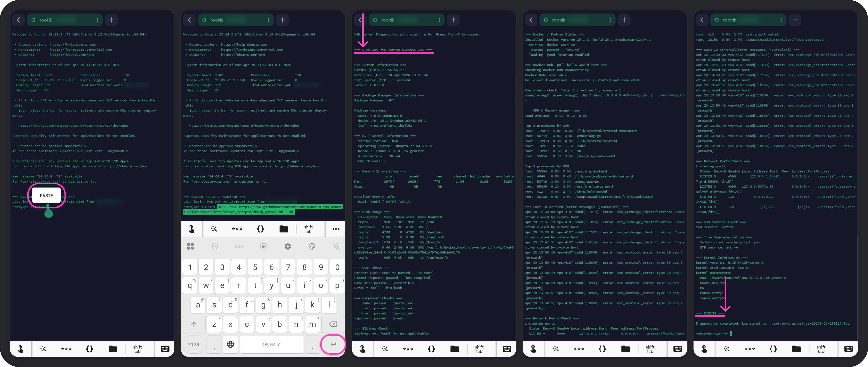
Task: Tap the sticker icon on keyboard
Action: point(215,247)
